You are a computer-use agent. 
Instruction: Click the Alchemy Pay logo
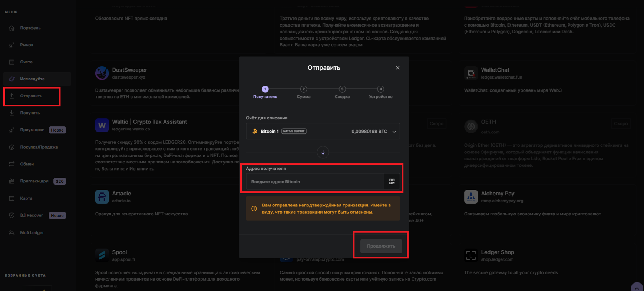[471, 197]
